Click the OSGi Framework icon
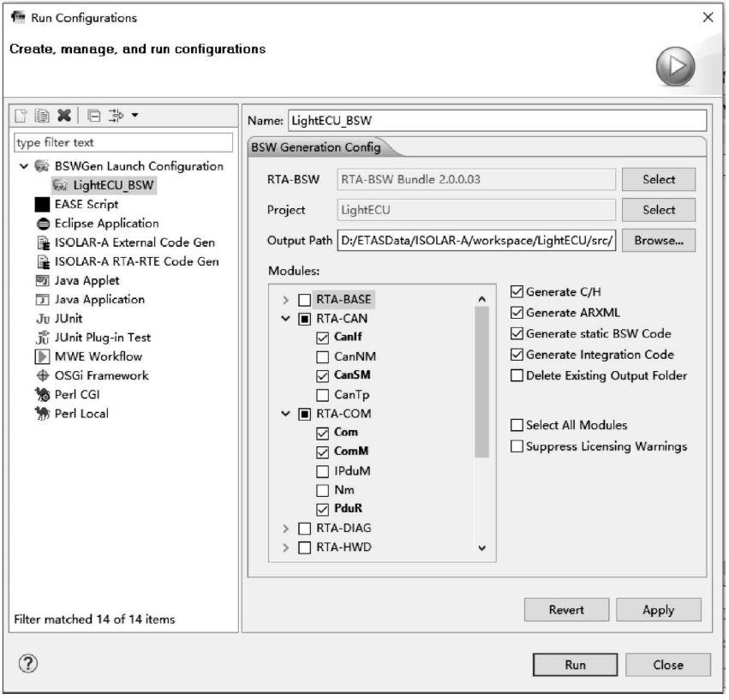This screenshot has height=700, width=729. (43, 376)
